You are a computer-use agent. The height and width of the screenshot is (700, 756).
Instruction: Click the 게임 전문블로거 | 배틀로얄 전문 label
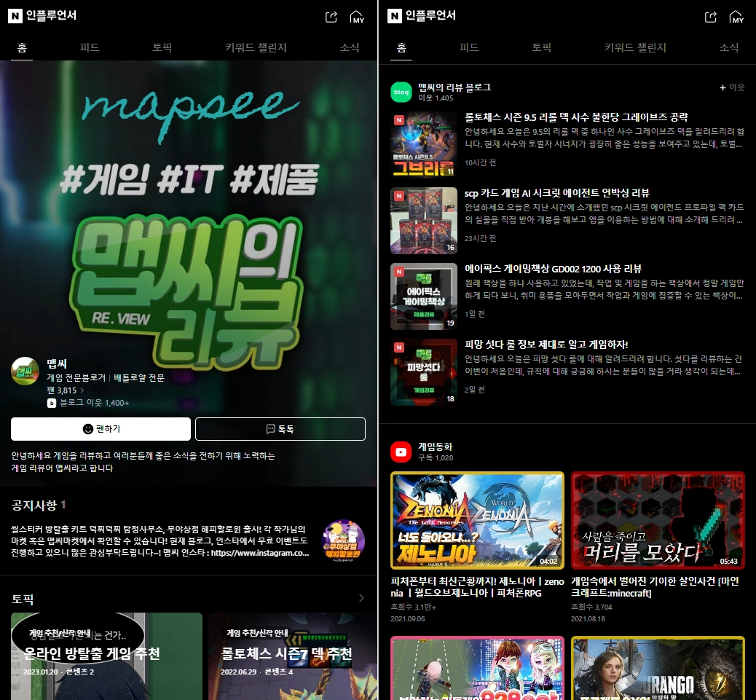tap(106, 377)
